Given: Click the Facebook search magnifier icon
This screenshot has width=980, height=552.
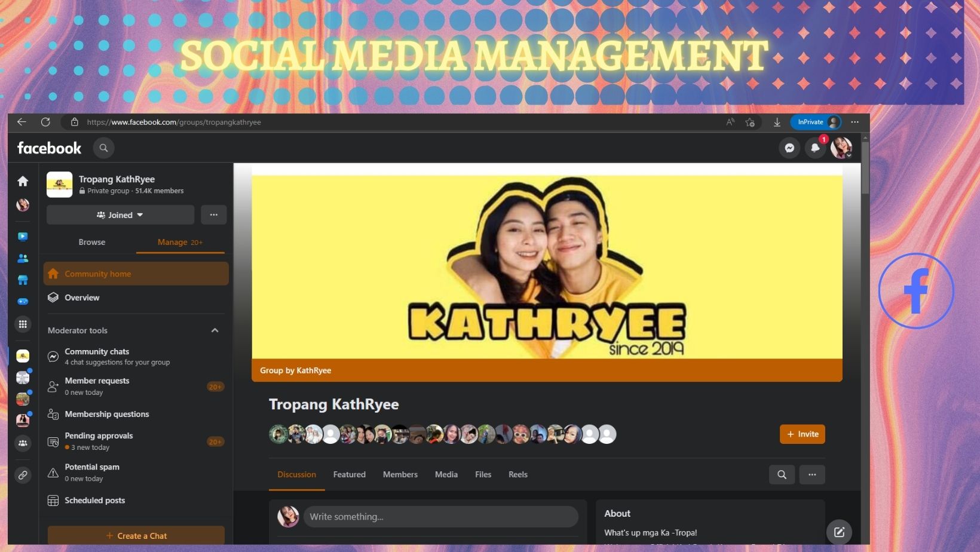Looking at the screenshot, I should (103, 148).
